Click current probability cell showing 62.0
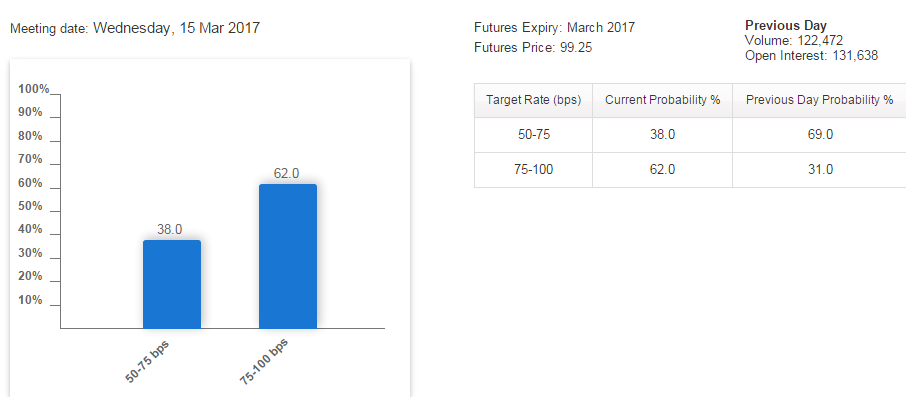Image resolution: width=906 pixels, height=397 pixels. (662, 169)
